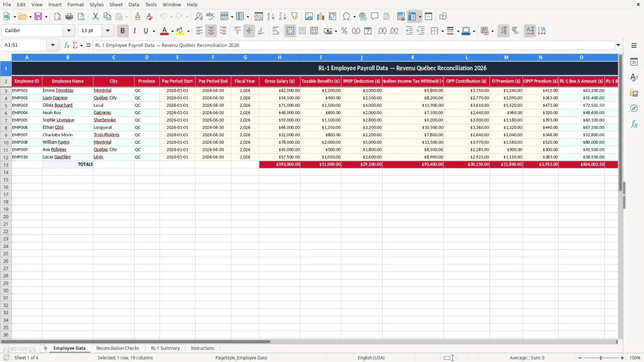
Task: Select the Clone Formatting paintbrush
Action: pos(138,17)
